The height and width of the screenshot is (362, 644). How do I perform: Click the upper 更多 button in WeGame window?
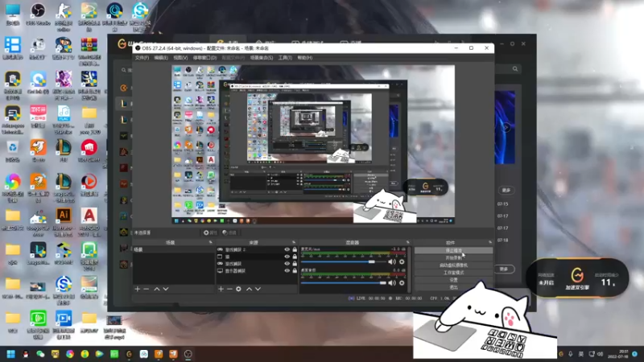pyautogui.click(x=506, y=190)
